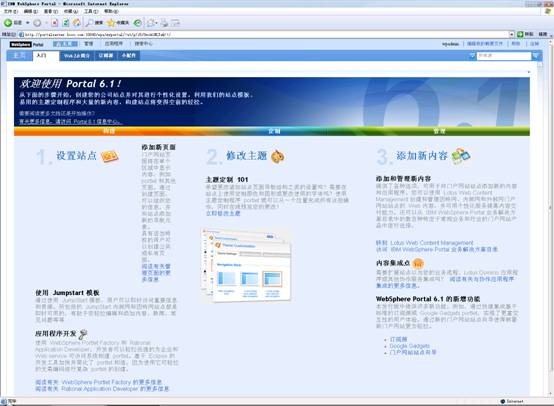Image resolution: width=554 pixels, height=406 pixels.
Task: Click the green browser Back button
Action: tap(13, 23)
